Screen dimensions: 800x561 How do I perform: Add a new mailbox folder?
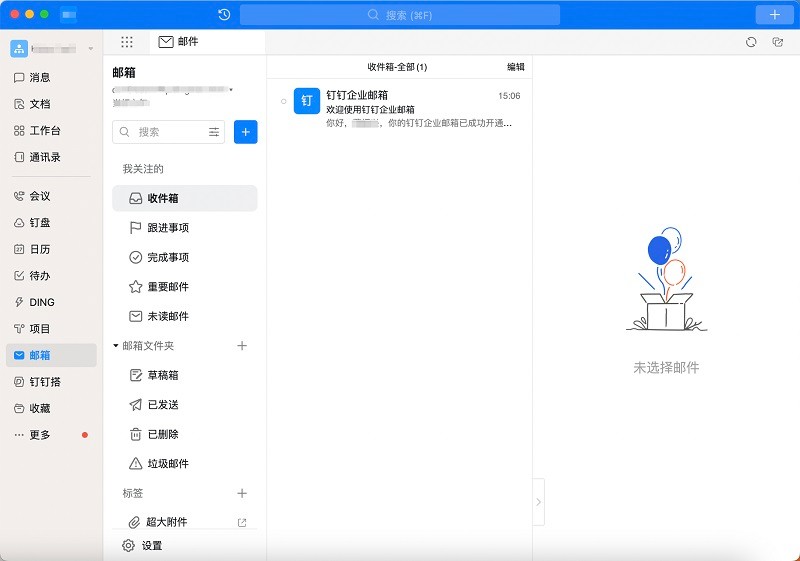[241, 346]
